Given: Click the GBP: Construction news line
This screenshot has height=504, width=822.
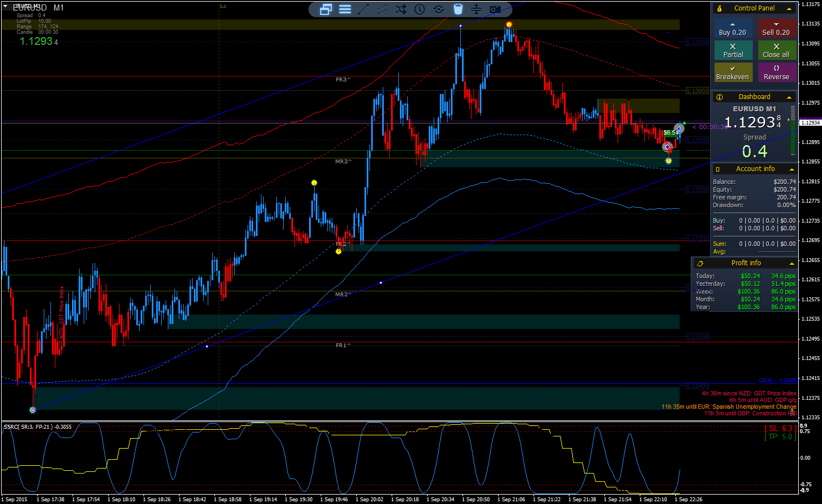Looking at the screenshot, I should 750,413.
